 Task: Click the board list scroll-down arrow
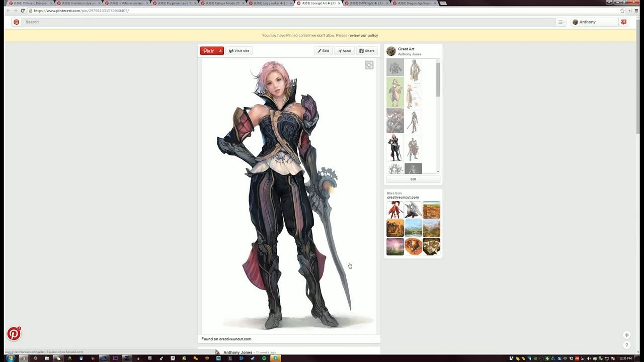(x=438, y=172)
